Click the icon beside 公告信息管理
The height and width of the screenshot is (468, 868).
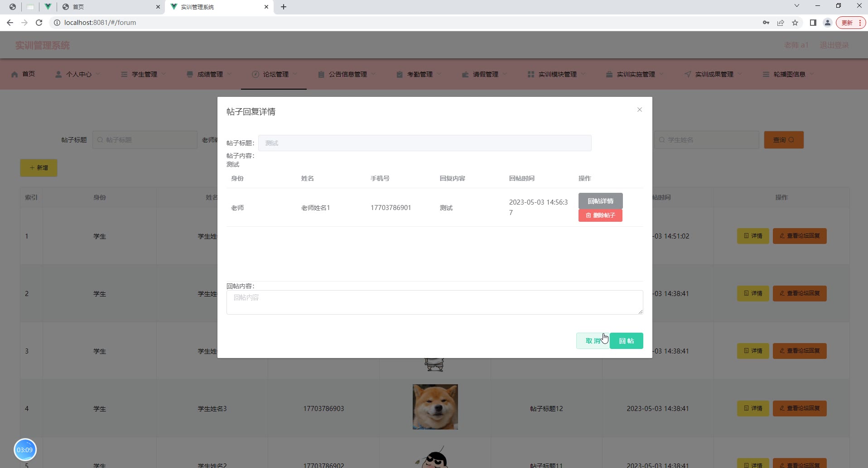click(321, 74)
